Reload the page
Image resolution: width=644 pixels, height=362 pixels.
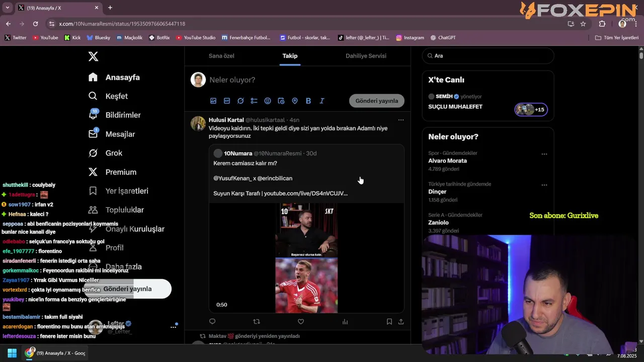[35, 24]
